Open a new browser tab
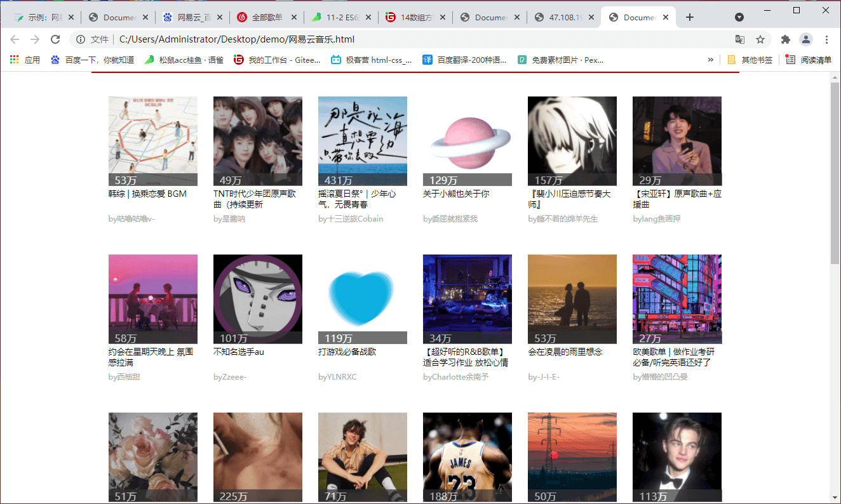Viewport: 841px width, 504px height. pos(690,17)
